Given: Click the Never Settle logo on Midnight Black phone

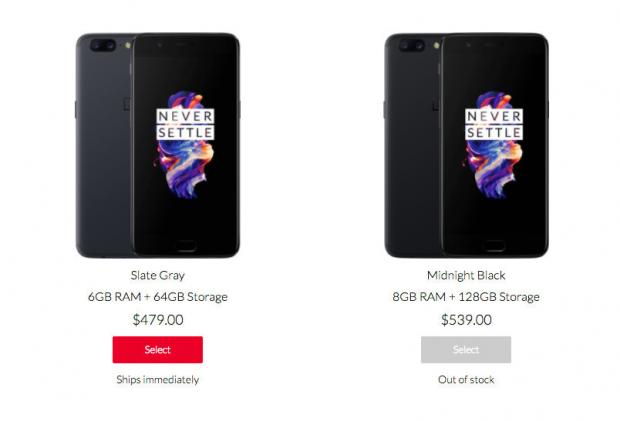Looking at the screenshot, I should [x=494, y=124].
